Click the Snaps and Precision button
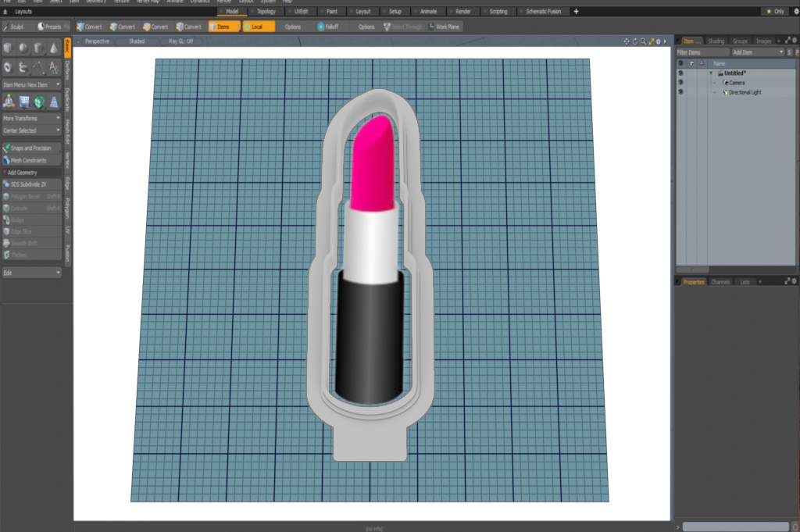Viewport: 800px width, 532px height. [31, 148]
